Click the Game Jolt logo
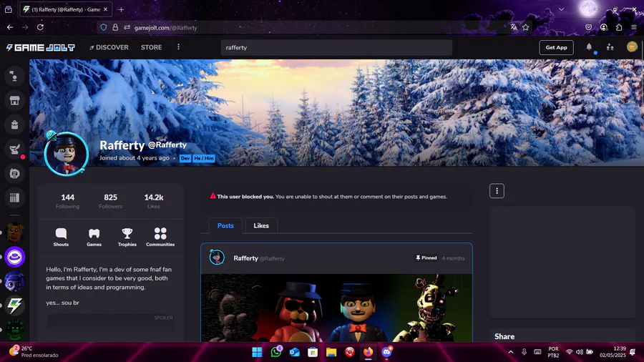 point(40,48)
